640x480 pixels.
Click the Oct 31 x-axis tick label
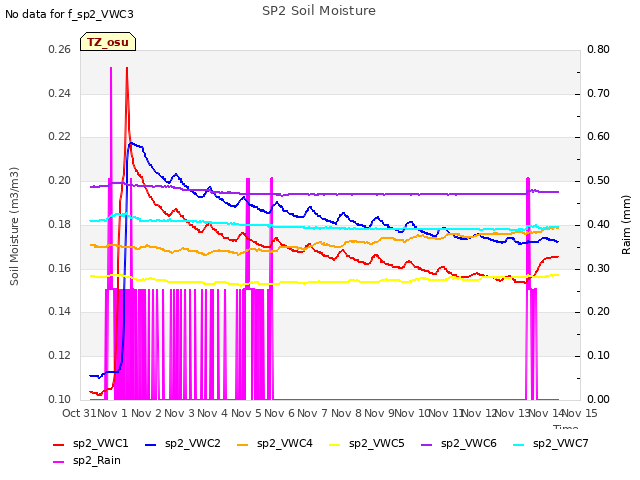click(79, 413)
